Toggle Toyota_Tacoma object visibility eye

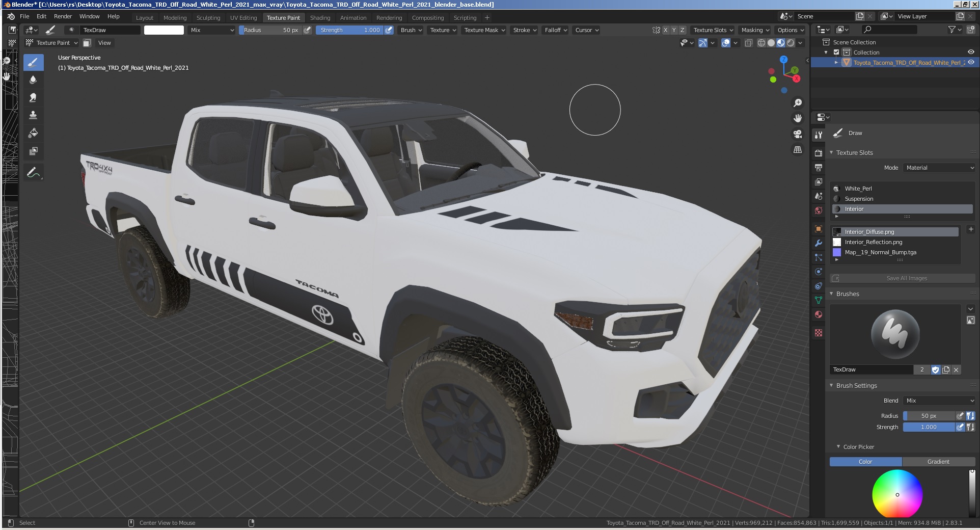tap(971, 62)
